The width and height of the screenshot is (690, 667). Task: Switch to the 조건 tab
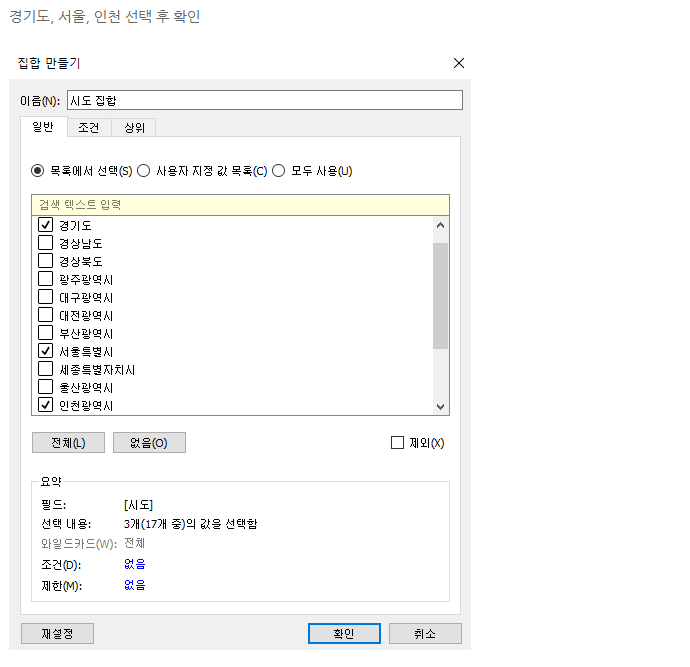pyautogui.click(x=89, y=128)
